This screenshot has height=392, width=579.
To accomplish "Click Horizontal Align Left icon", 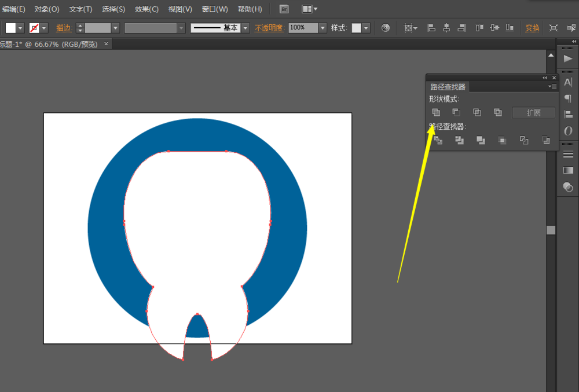I will 431,28.
